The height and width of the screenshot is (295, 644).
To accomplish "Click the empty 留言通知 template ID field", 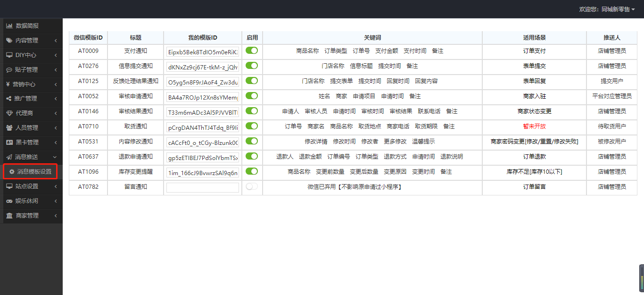I will pyautogui.click(x=203, y=187).
